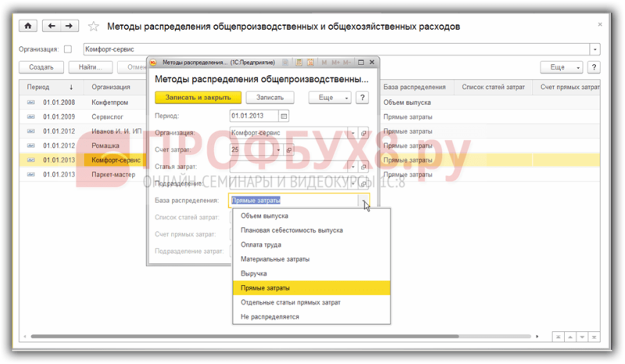Select Плановая себестоимость выпуска option
Image resolution: width=625 pixels, height=364 pixels.
coord(311,230)
